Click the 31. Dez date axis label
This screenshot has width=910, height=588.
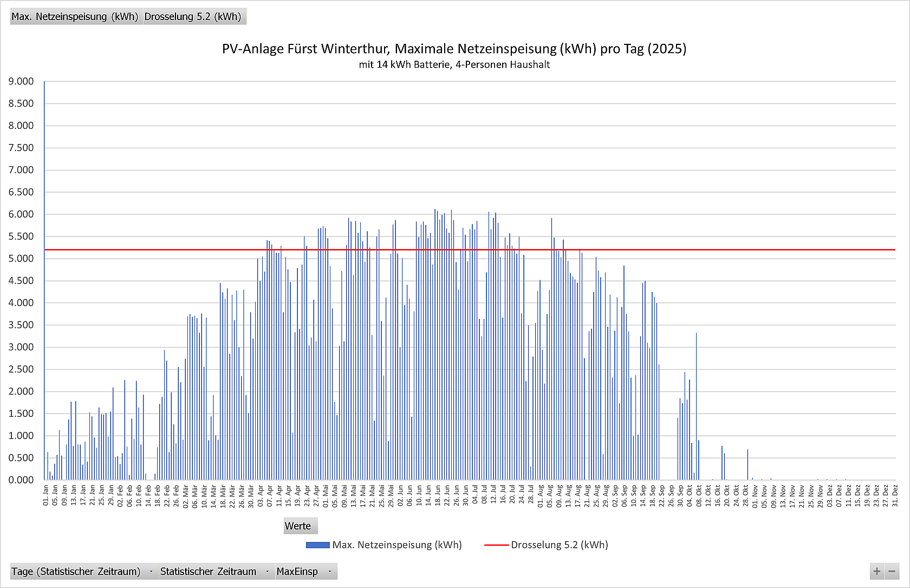(x=895, y=495)
